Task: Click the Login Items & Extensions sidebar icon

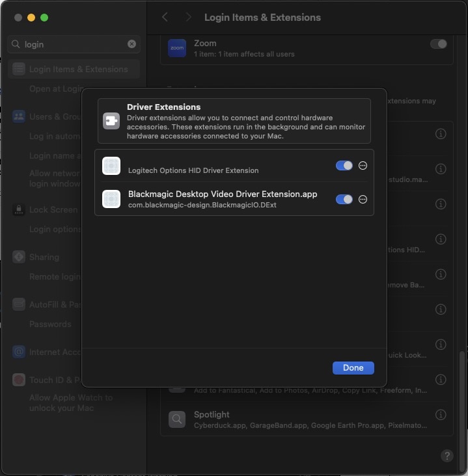Action: (19, 69)
